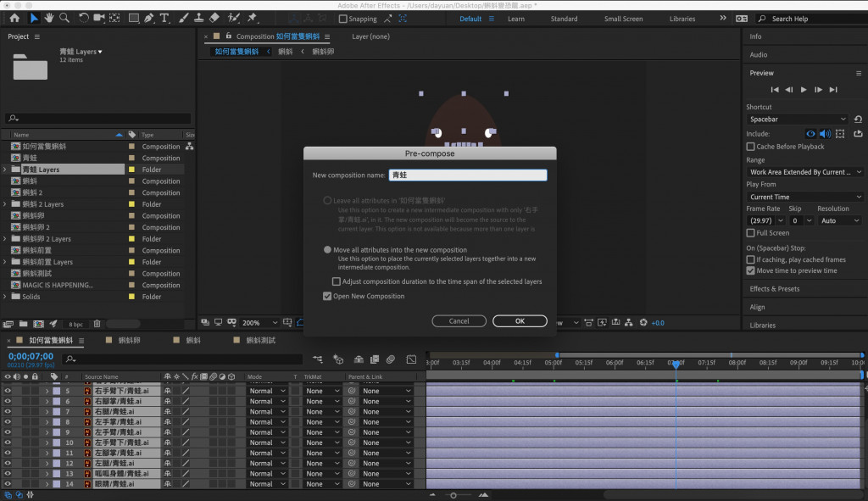Choose the Clone Stamp tool

tap(198, 18)
